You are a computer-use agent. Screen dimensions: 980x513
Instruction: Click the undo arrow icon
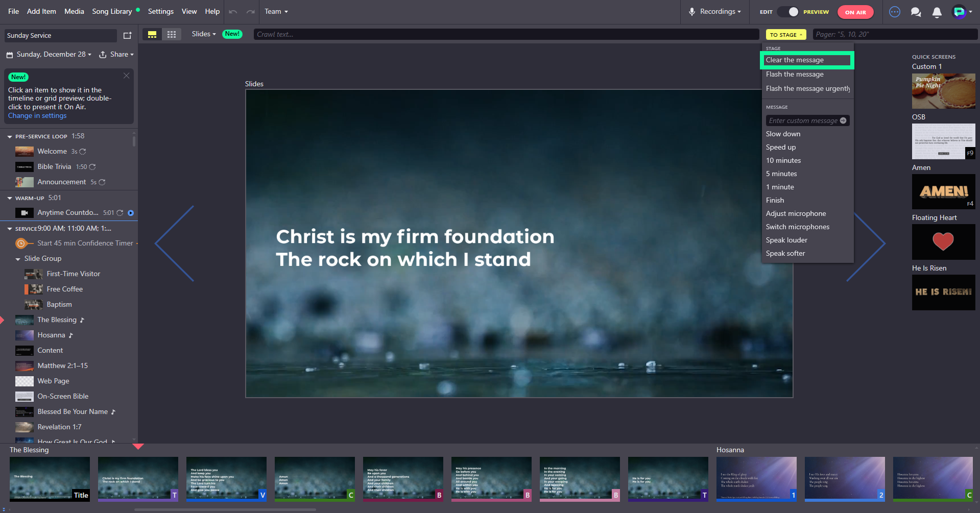tap(233, 12)
